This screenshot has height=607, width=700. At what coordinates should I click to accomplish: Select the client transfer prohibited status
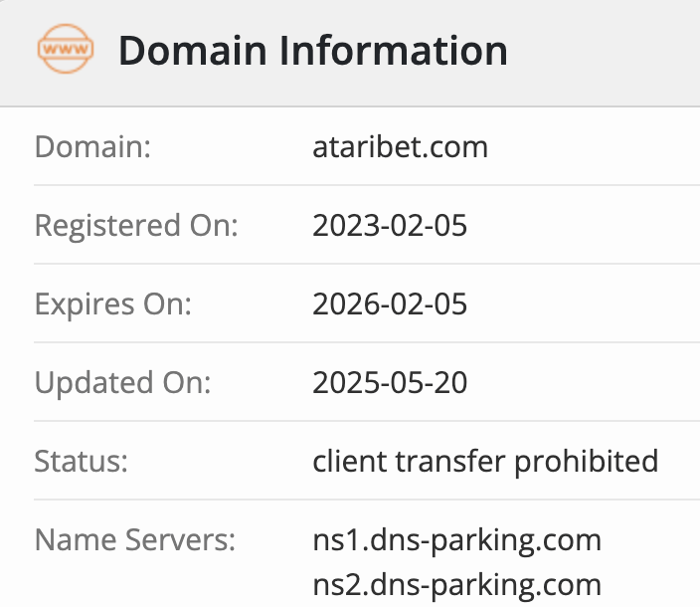(x=485, y=462)
